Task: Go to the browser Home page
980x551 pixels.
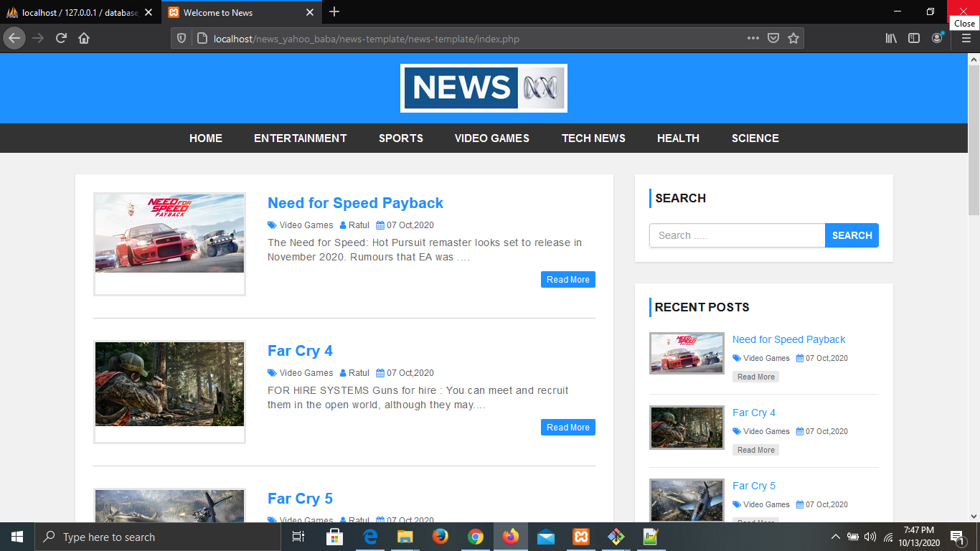Action: tap(84, 38)
